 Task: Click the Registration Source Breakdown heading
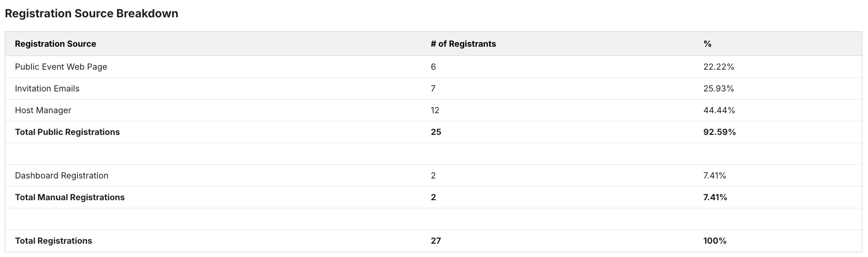pyautogui.click(x=92, y=14)
